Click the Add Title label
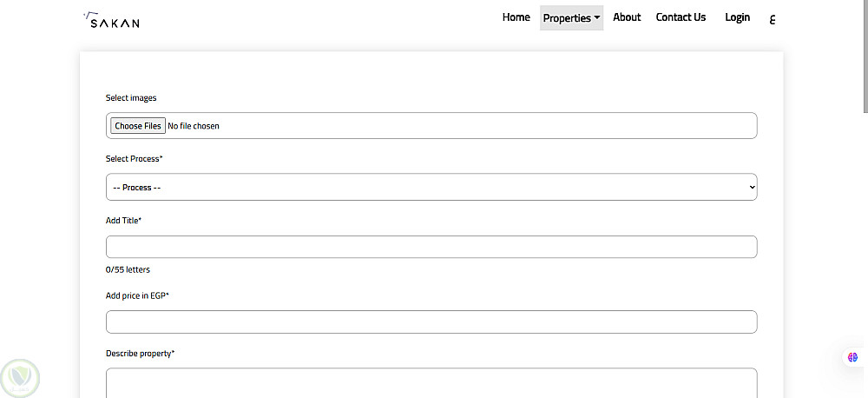This screenshot has width=868, height=398. pos(123,221)
